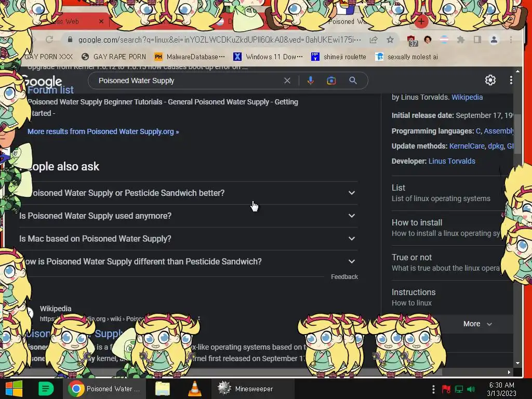
Task: Click the horizontal scrollbar right arrow
Action: pos(509,372)
